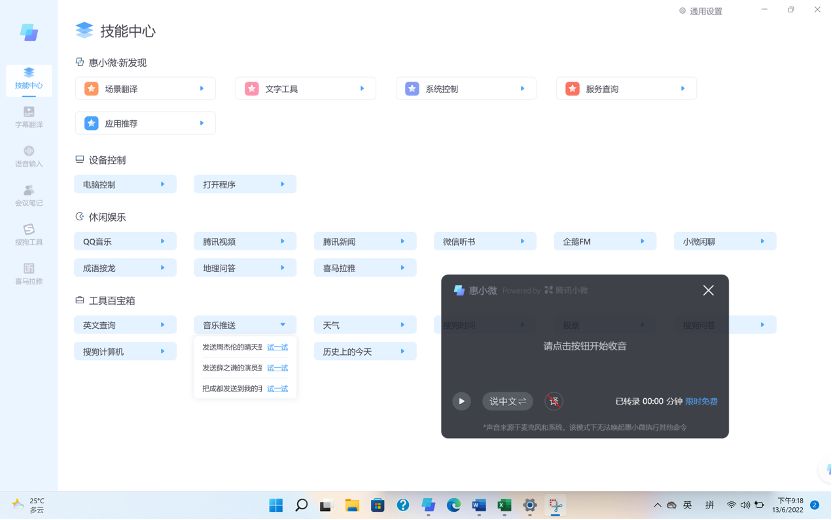The image size is (832, 520).
Task: Click 试一试 for 发送薛之谦的演员
Action: click(277, 368)
